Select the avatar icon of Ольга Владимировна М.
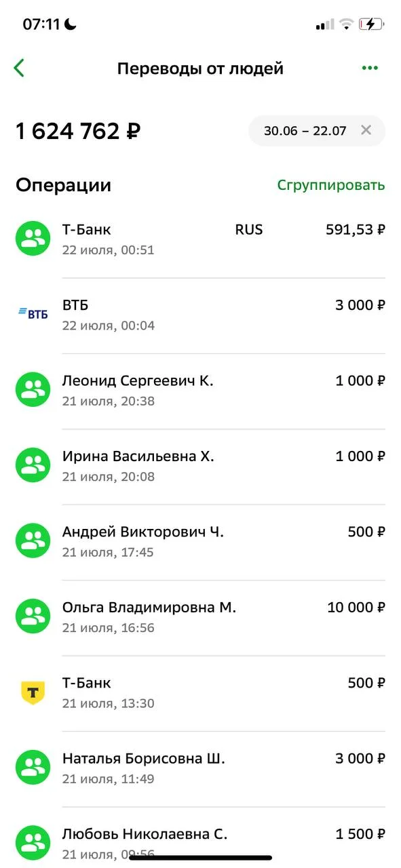Viewport: 401px width, 868px height. 32,615
